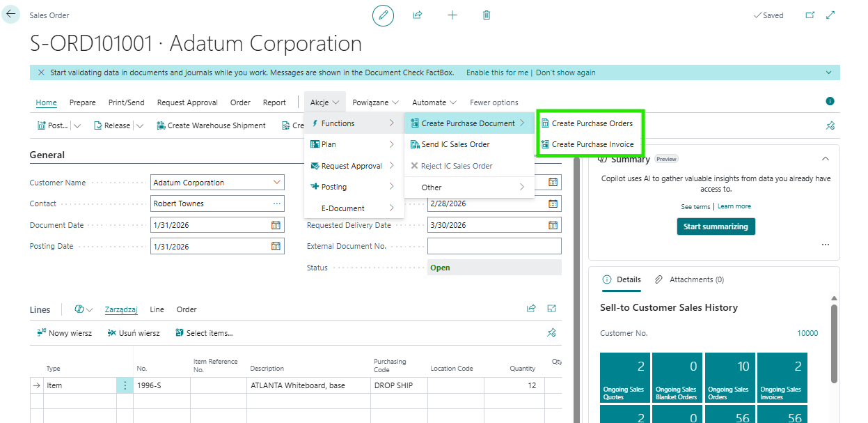Viewport: 868px width, 423px height.
Task: Open the Post dropdown arrow
Action: pyautogui.click(x=77, y=125)
